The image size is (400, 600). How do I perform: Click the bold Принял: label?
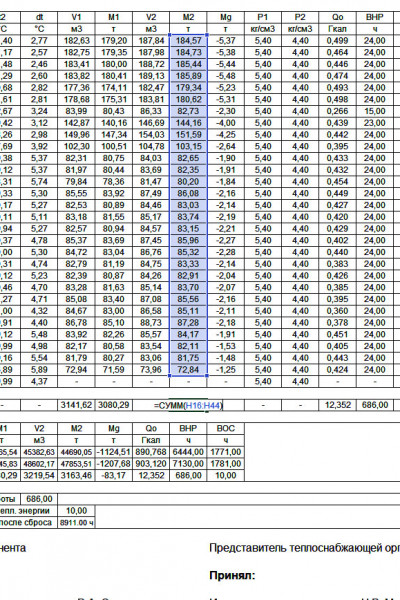point(232,576)
